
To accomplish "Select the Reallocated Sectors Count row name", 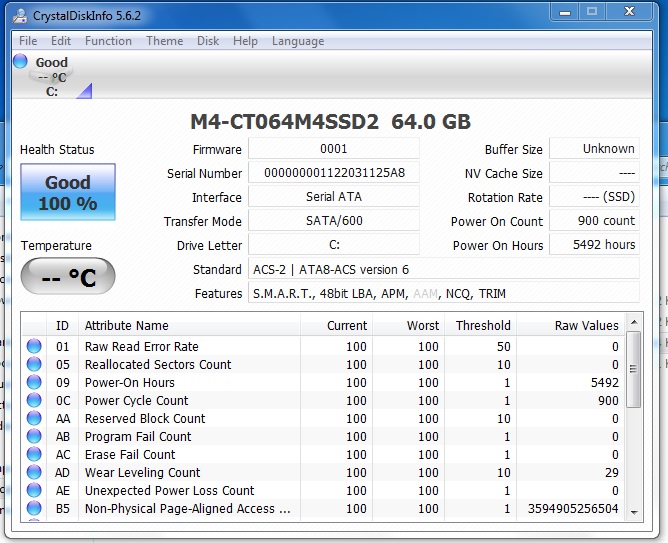I will (x=158, y=365).
